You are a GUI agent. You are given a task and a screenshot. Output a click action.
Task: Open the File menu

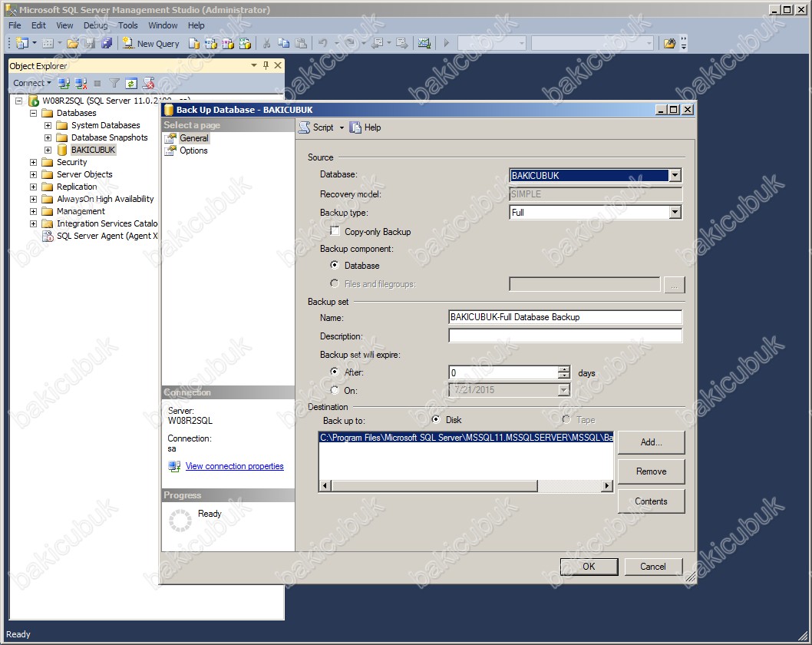pyautogui.click(x=15, y=25)
